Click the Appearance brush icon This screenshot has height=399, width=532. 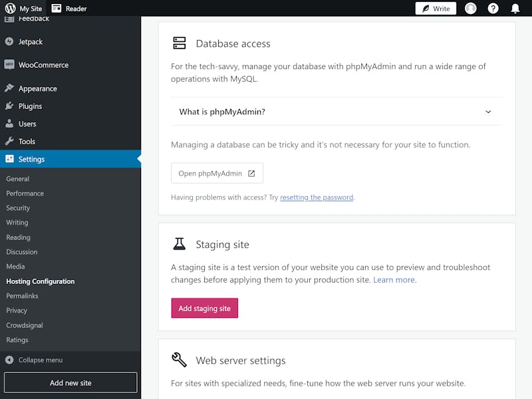(9, 88)
